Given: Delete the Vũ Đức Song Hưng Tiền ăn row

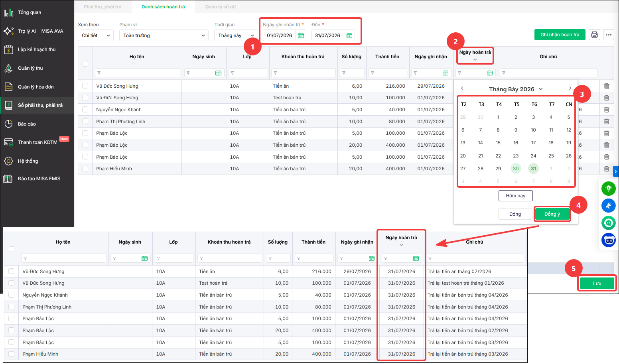Looking at the screenshot, I should coord(606,86).
